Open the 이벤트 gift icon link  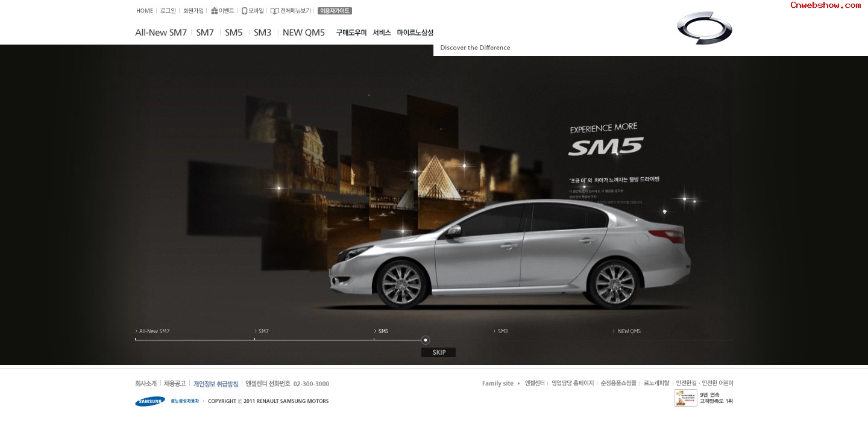tap(214, 11)
